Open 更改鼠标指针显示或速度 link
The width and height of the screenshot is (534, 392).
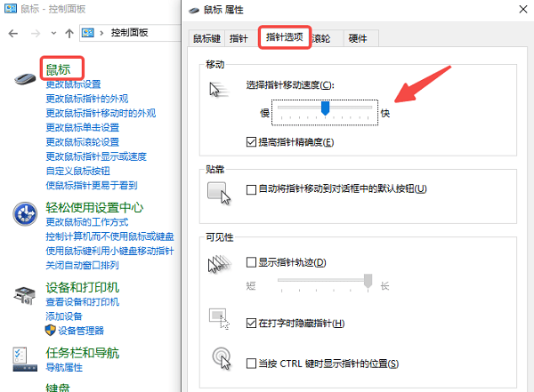pyautogui.click(x=96, y=156)
